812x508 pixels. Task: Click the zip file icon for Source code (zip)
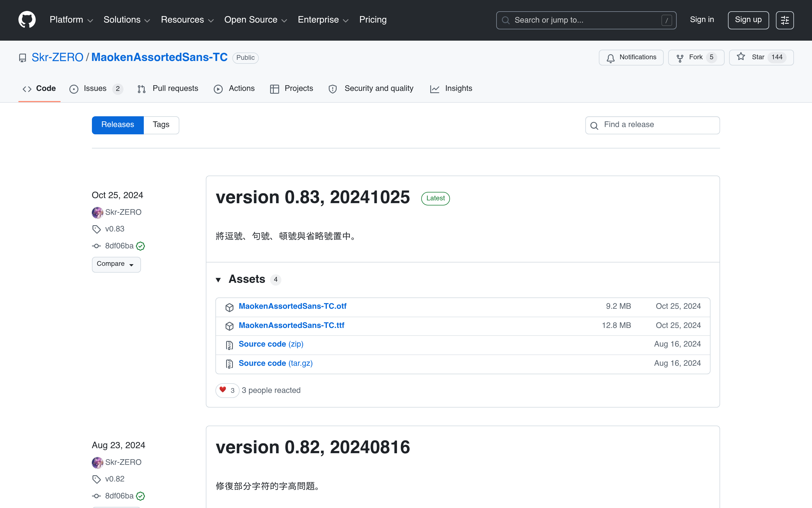230,345
